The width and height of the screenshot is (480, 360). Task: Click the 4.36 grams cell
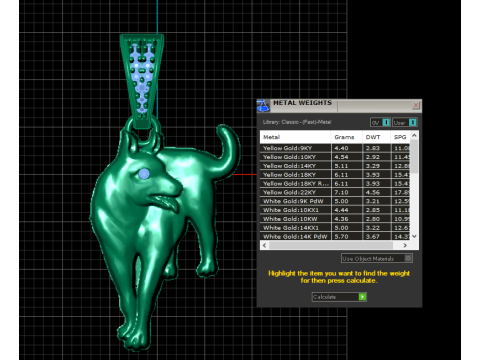347,219
